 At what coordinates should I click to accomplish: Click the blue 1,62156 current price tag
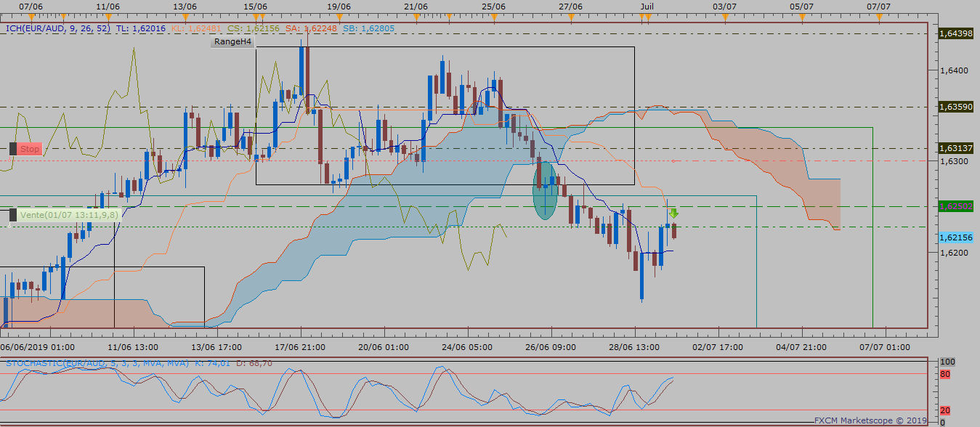(x=955, y=237)
